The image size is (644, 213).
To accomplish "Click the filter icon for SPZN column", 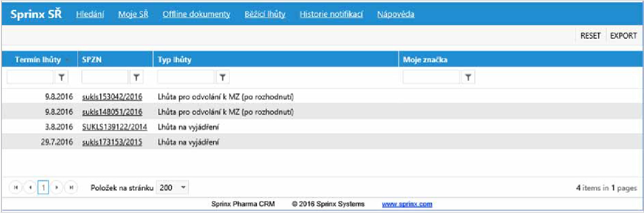I will pyautogui.click(x=136, y=77).
